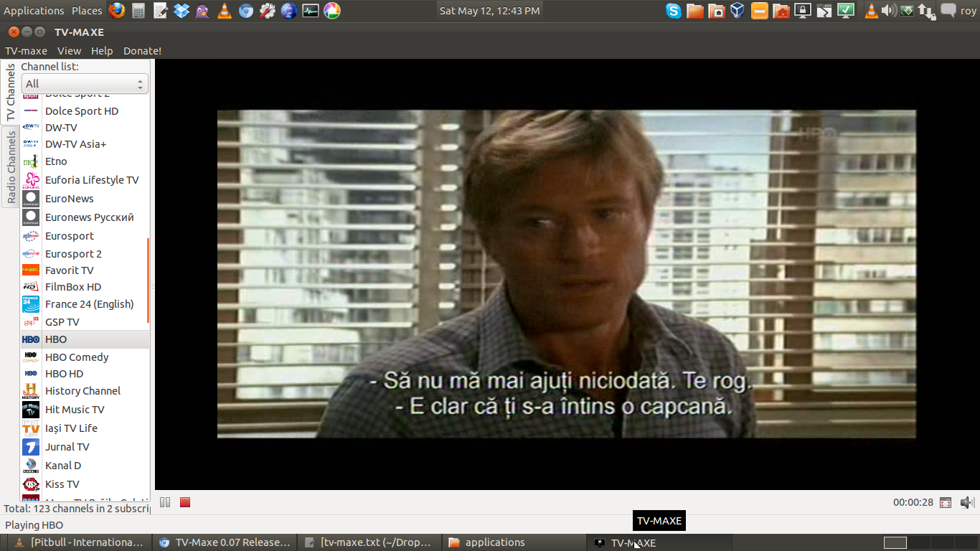Open the wrench-and-gear settings launcher
The width and height of the screenshot is (980, 551).
(268, 11)
